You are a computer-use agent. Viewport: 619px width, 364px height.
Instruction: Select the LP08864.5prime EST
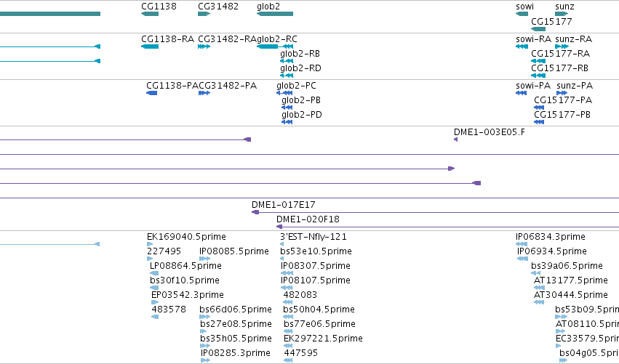(185, 266)
